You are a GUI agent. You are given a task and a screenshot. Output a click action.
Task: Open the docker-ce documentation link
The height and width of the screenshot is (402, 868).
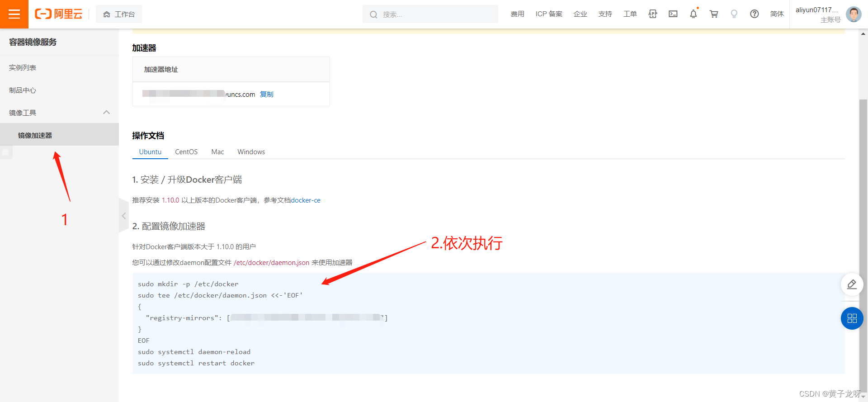[x=306, y=200]
